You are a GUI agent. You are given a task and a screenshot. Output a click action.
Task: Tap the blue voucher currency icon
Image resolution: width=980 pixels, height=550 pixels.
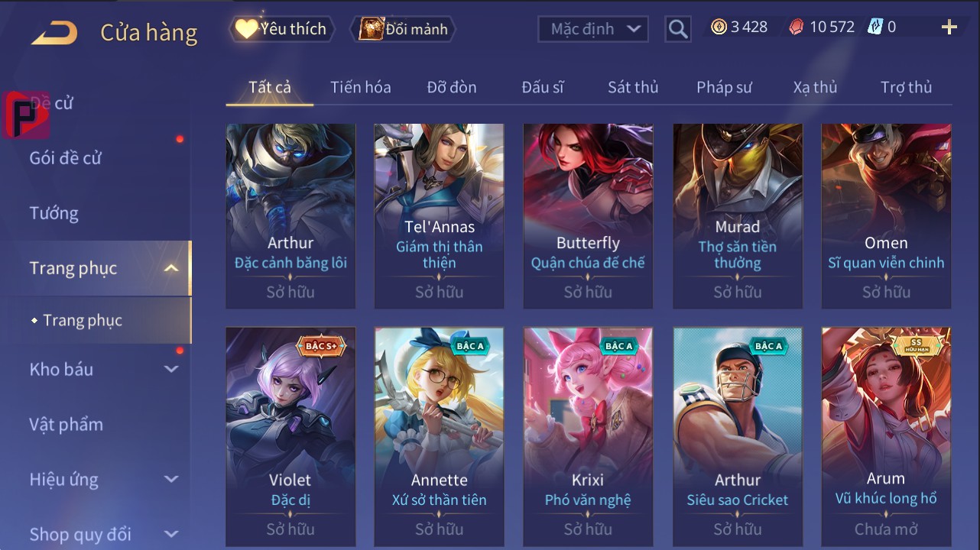click(875, 27)
